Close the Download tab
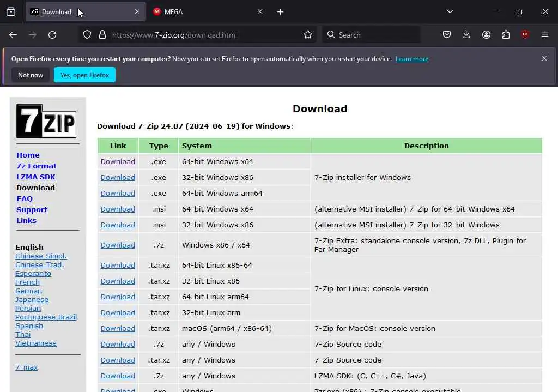This screenshot has height=392, width=558. [x=137, y=12]
